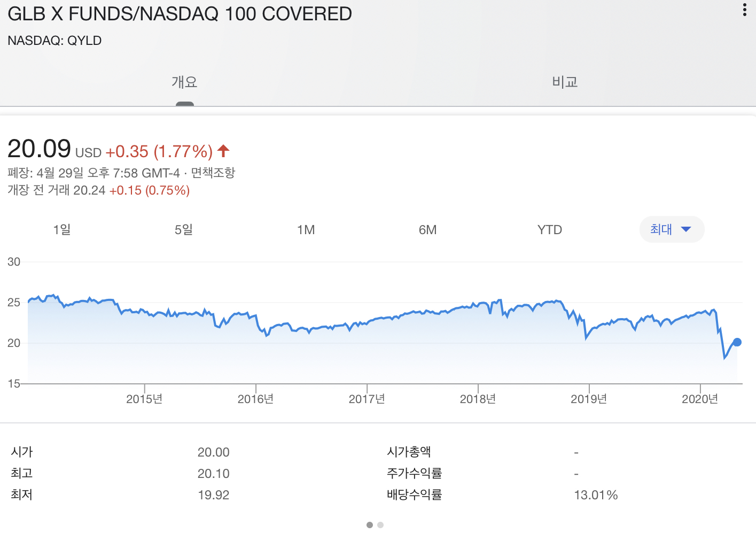This screenshot has height=533, width=756.
Task: Select the YTD chart range
Action: click(550, 230)
